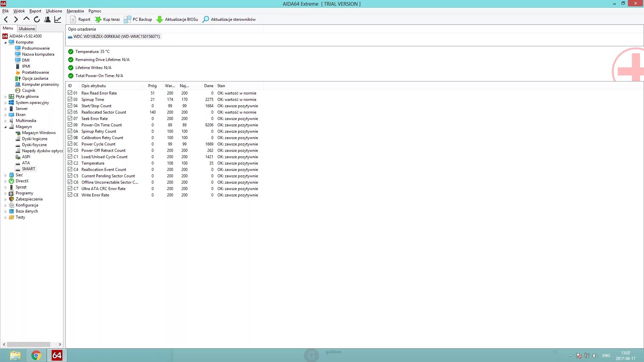Switch to the Ulubione tab
Image resolution: width=644 pixels, height=362 pixels.
click(x=27, y=29)
